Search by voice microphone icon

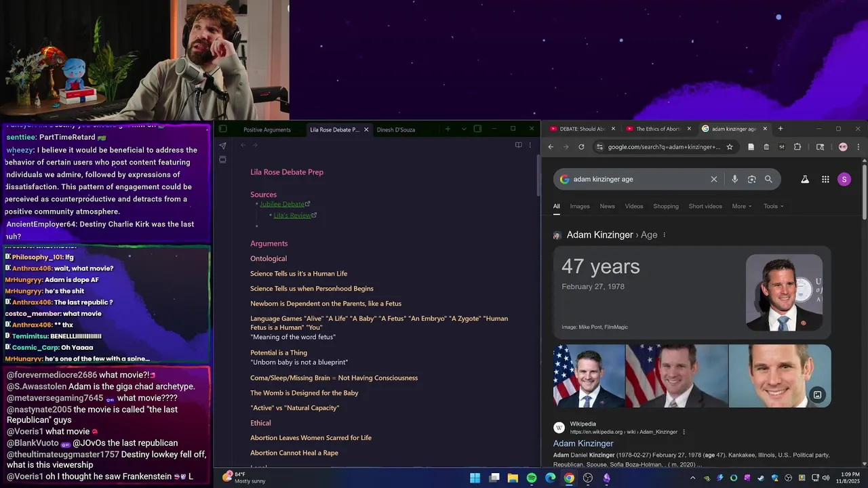coord(734,179)
